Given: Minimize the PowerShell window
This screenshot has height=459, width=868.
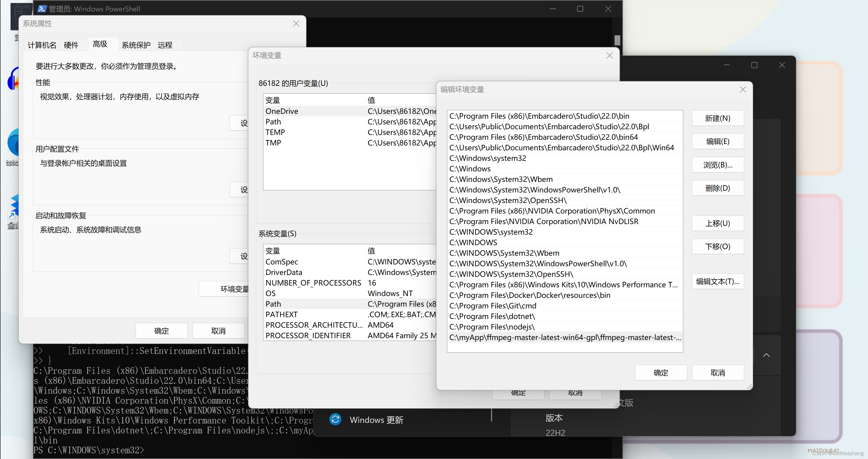Looking at the screenshot, I should 553,9.
